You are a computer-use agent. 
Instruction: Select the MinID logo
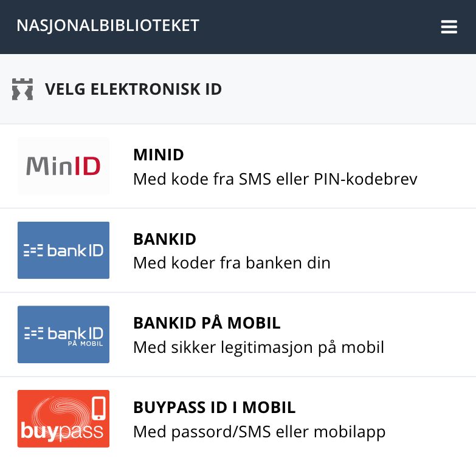[x=63, y=166]
